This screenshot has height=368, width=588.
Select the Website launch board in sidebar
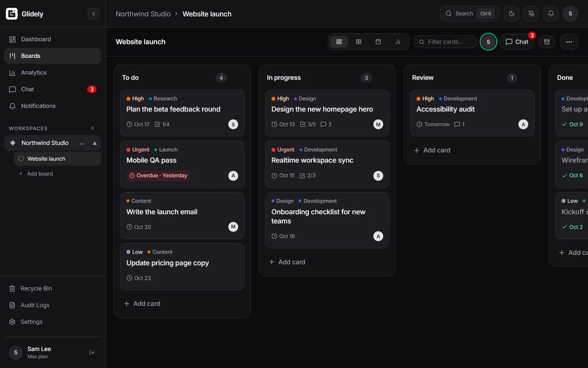[x=57, y=159]
